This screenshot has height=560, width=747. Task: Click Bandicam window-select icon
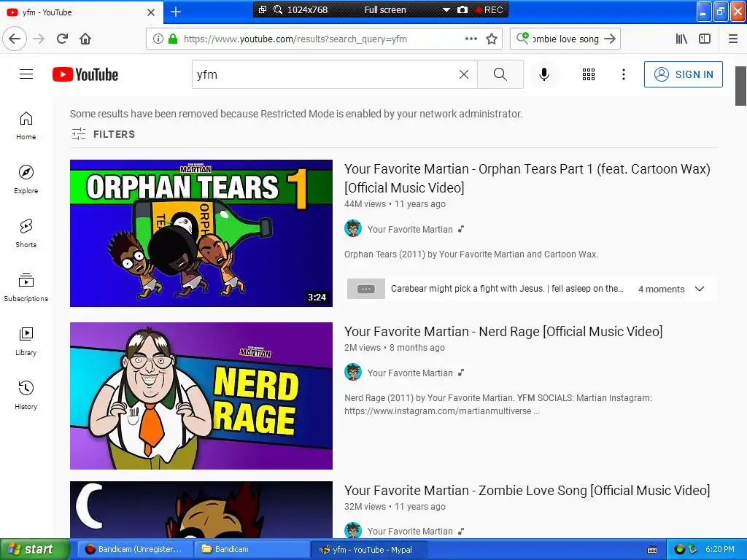pyautogui.click(x=263, y=9)
